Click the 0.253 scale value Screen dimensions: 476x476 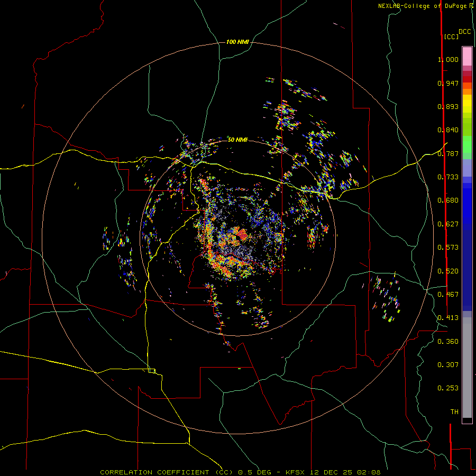pos(448,388)
